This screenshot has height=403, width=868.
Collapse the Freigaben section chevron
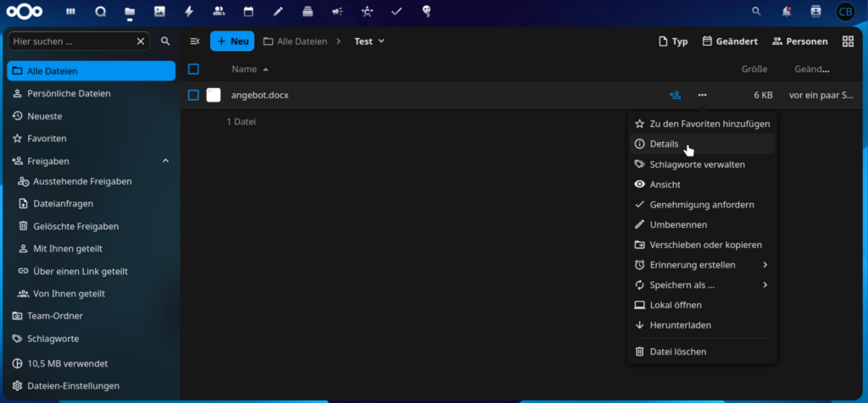coord(165,161)
